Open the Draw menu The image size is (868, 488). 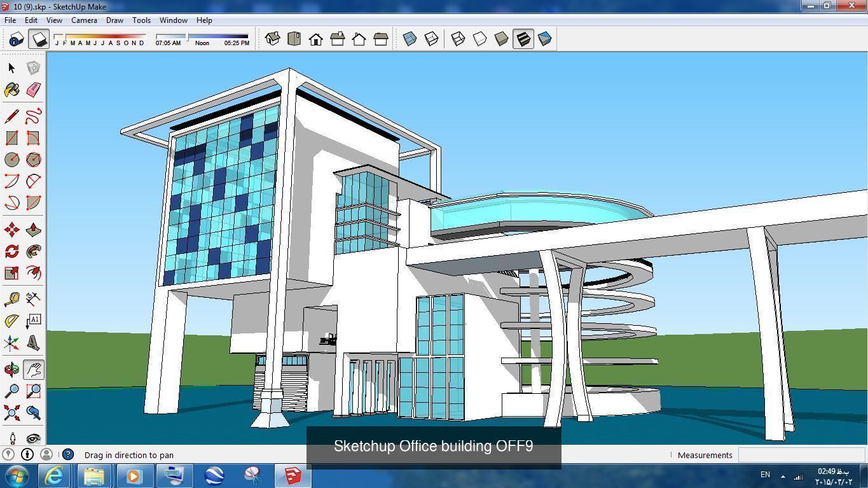[x=114, y=20]
